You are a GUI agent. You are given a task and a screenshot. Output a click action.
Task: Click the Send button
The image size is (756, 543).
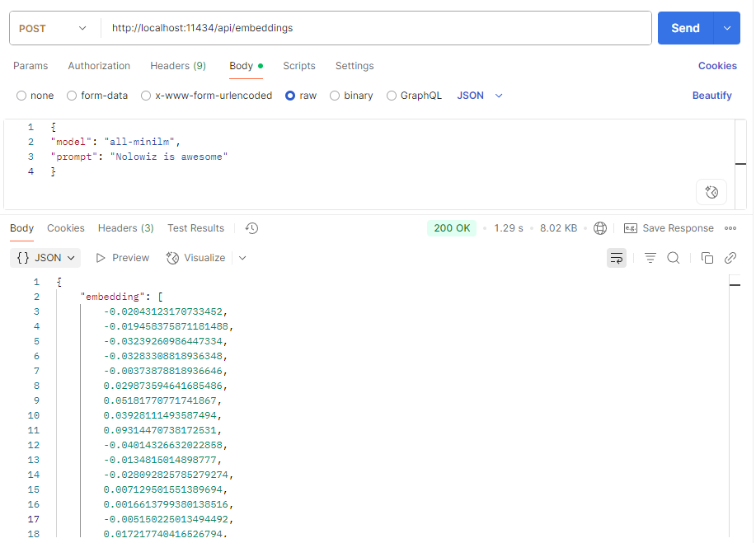[x=684, y=28]
